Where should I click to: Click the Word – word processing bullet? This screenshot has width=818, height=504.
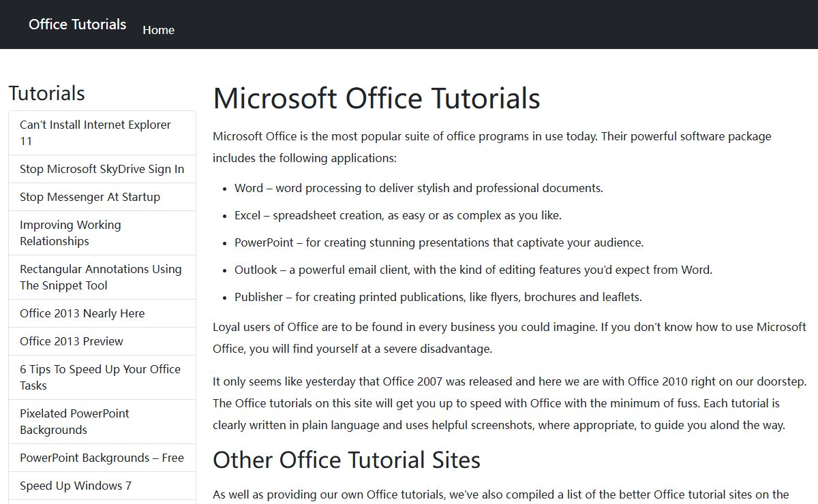(x=419, y=188)
